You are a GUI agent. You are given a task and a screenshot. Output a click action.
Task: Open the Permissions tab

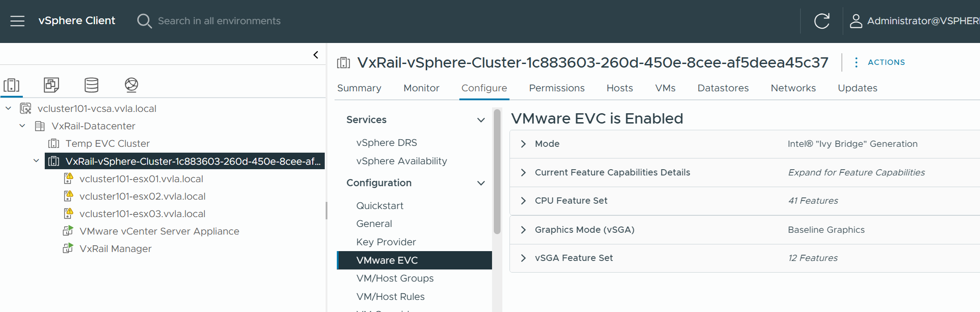pos(556,88)
